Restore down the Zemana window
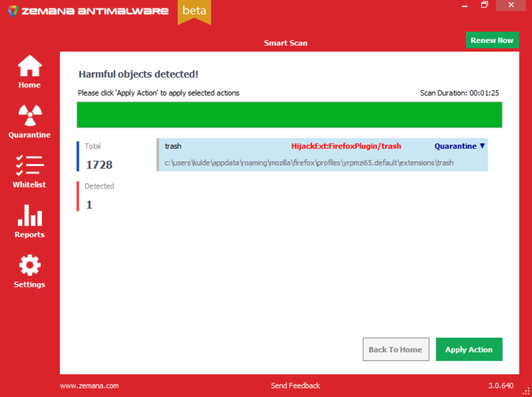 point(485,5)
